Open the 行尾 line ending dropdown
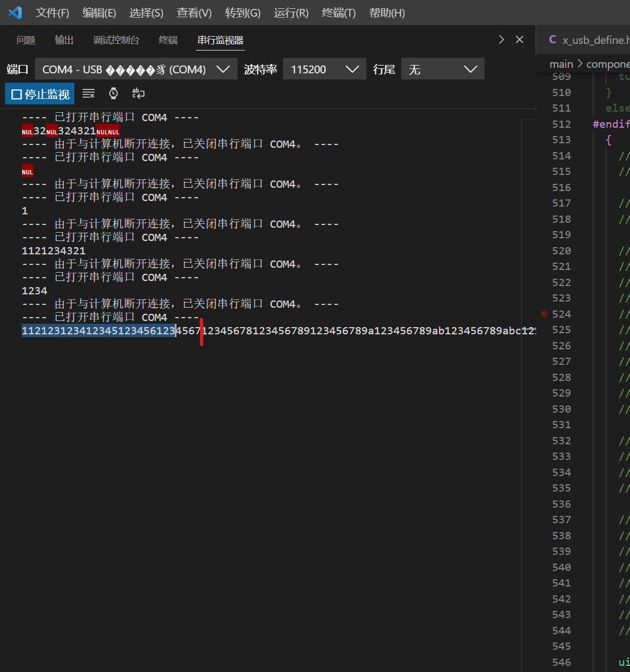 click(471, 68)
